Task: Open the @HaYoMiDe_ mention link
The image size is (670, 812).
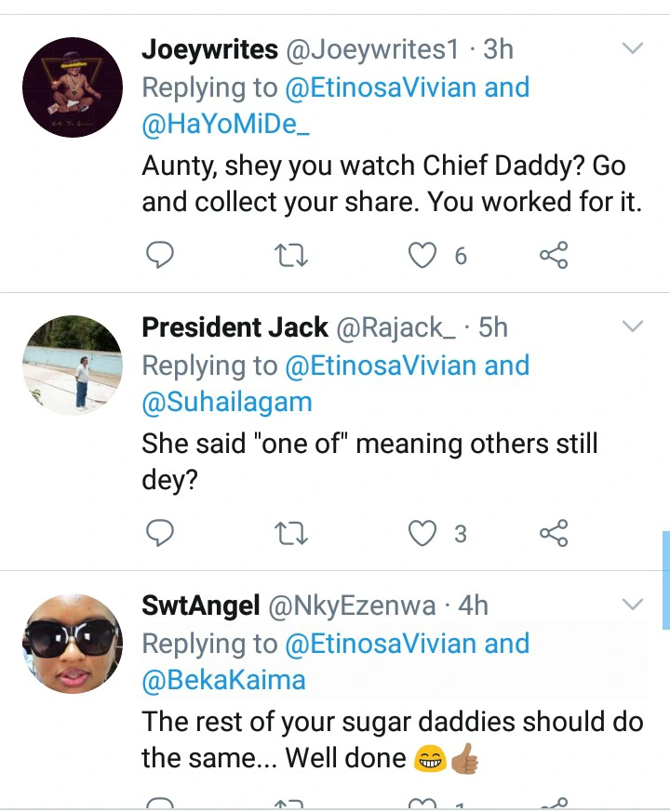Action: click(226, 126)
